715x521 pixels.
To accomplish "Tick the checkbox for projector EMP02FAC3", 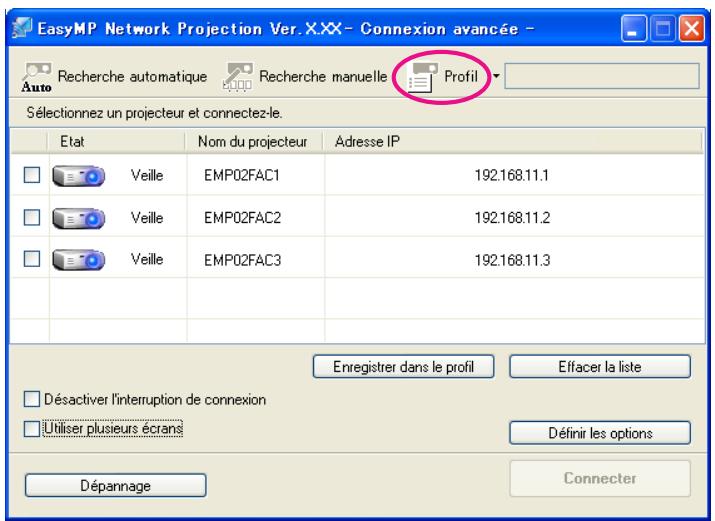I will (32, 258).
